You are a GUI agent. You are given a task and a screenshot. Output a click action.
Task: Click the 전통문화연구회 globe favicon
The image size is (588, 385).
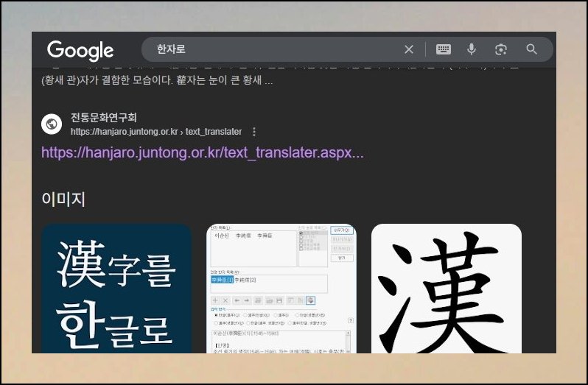[52, 124]
